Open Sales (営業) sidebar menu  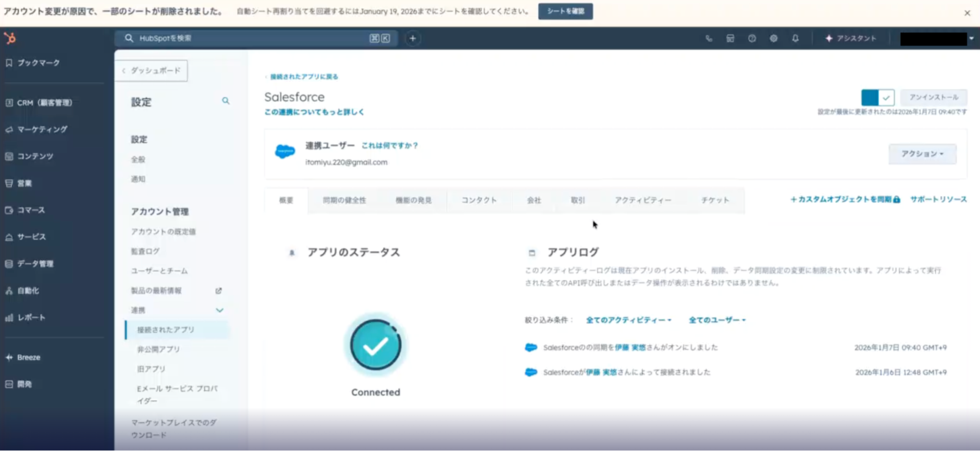[19, 183]
